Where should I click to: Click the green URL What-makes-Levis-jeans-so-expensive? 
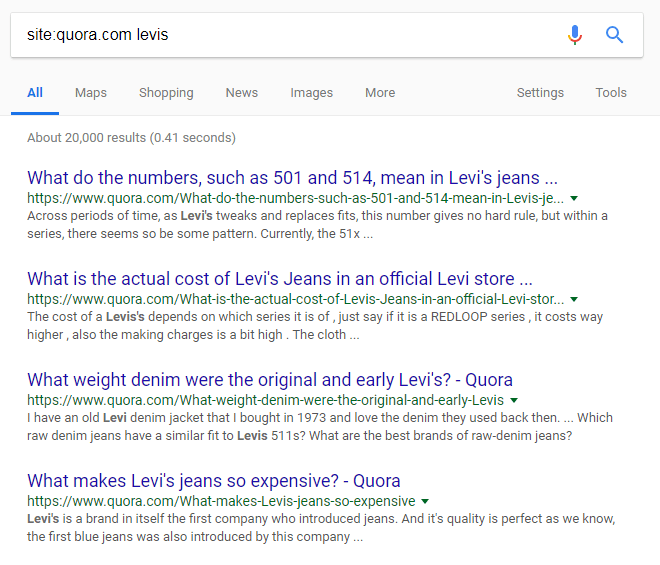point(221,501)
